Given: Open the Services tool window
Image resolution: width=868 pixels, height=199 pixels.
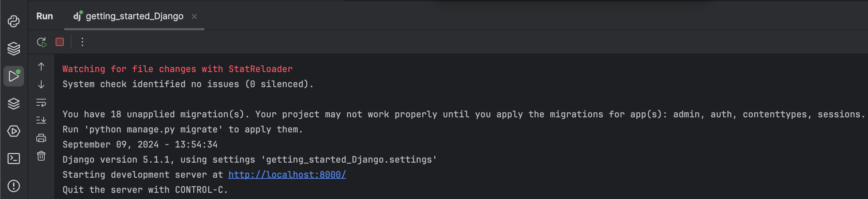Looking at the screenshot, I should [13, 131].
